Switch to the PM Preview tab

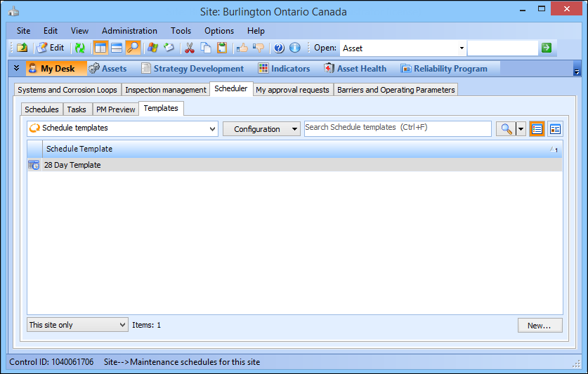pos(115,109)
